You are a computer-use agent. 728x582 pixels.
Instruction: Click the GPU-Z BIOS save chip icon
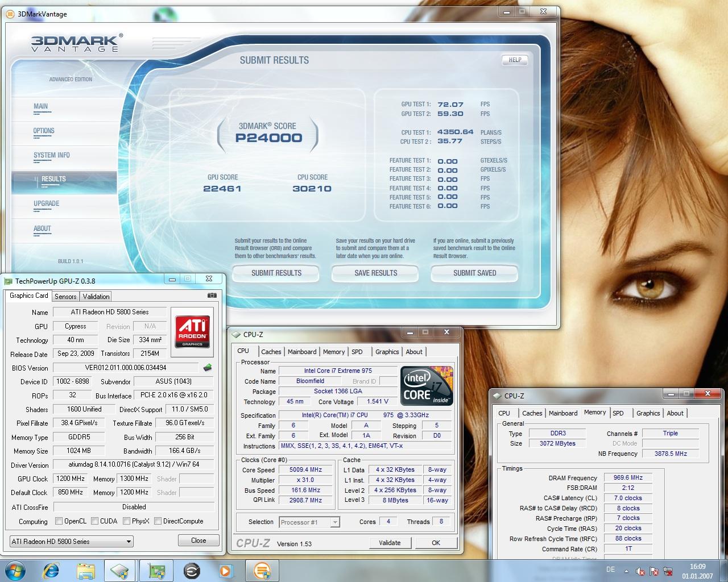208,368
